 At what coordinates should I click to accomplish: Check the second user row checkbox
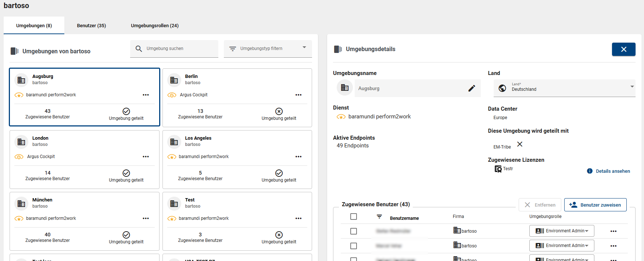[x=354, y=246]
